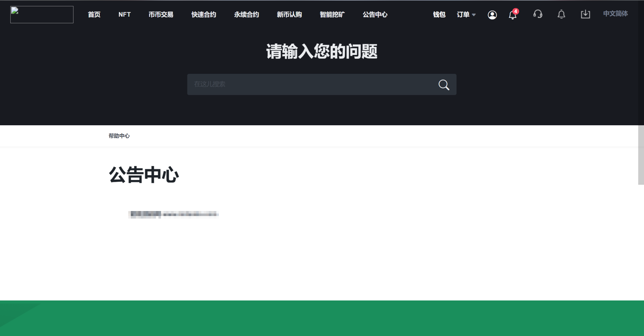Screen dimensions: 644x336
Task: Click the plain bell alert icon
Action: click(x=561, y=14)
